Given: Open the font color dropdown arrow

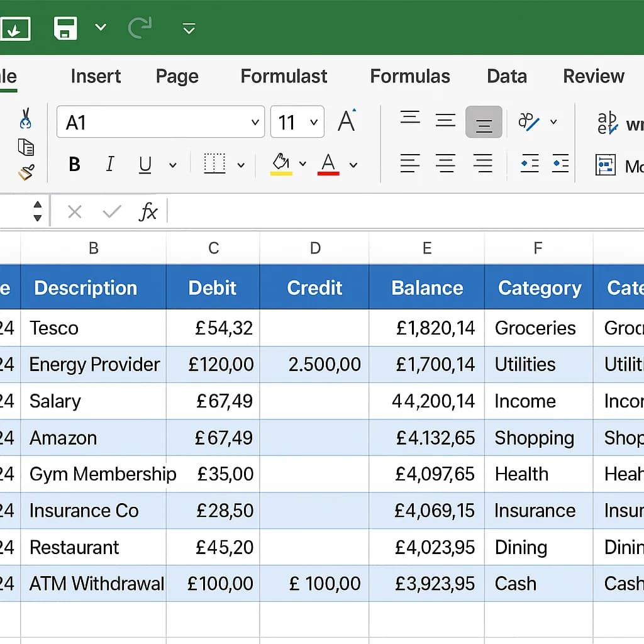Looking at the screenshot, I should coord(353,165).
